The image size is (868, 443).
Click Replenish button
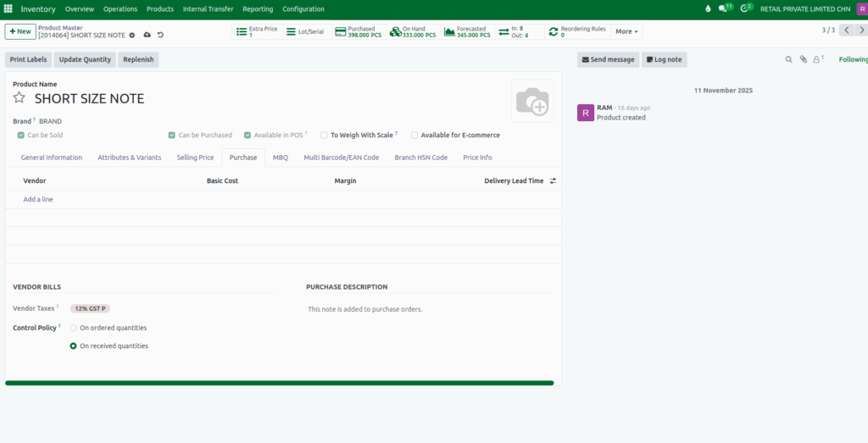(x=138, y=60)
